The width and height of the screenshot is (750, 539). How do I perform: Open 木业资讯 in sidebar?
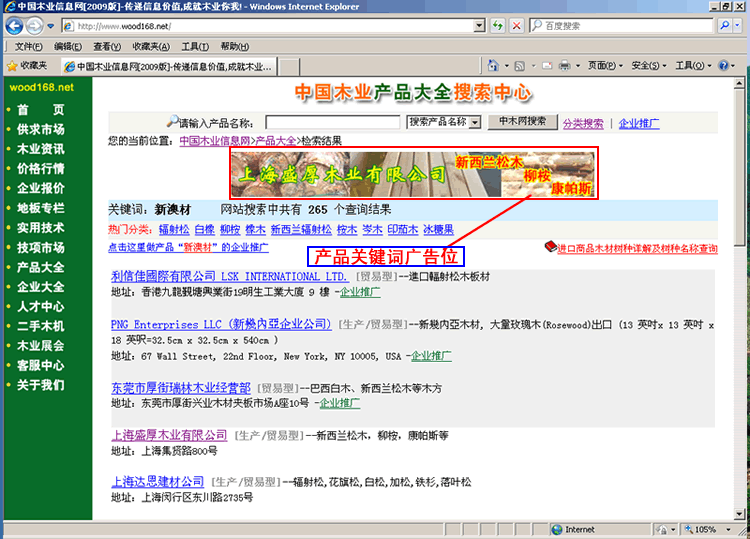41,149
